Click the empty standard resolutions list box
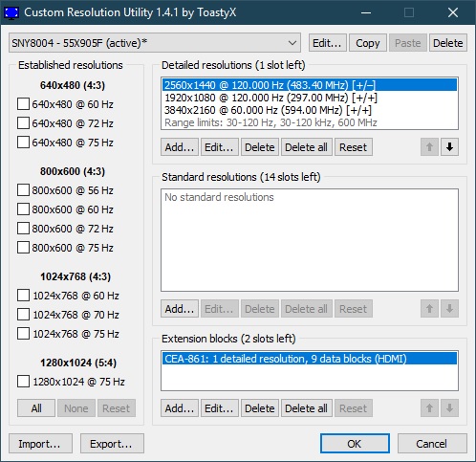 tap(310, 240)
